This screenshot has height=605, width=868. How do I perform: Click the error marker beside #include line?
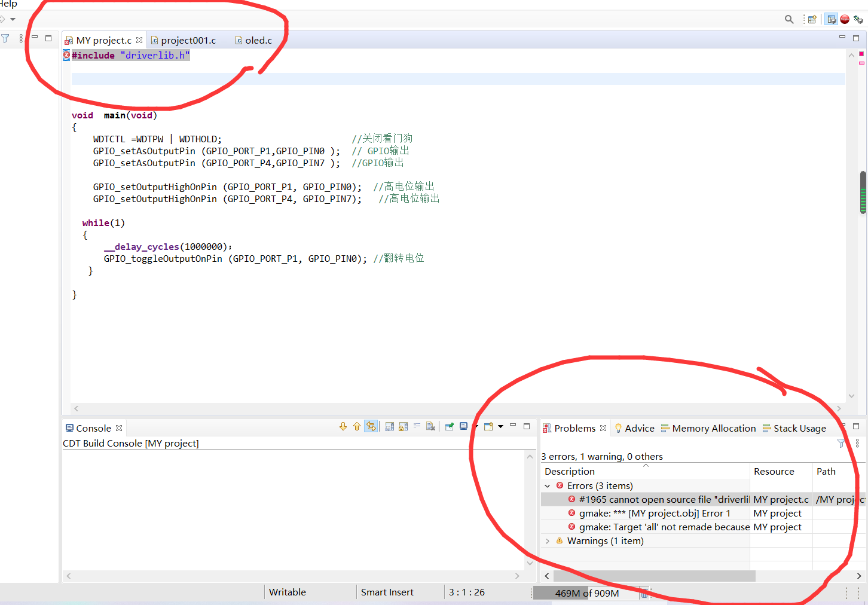[66, 55]
